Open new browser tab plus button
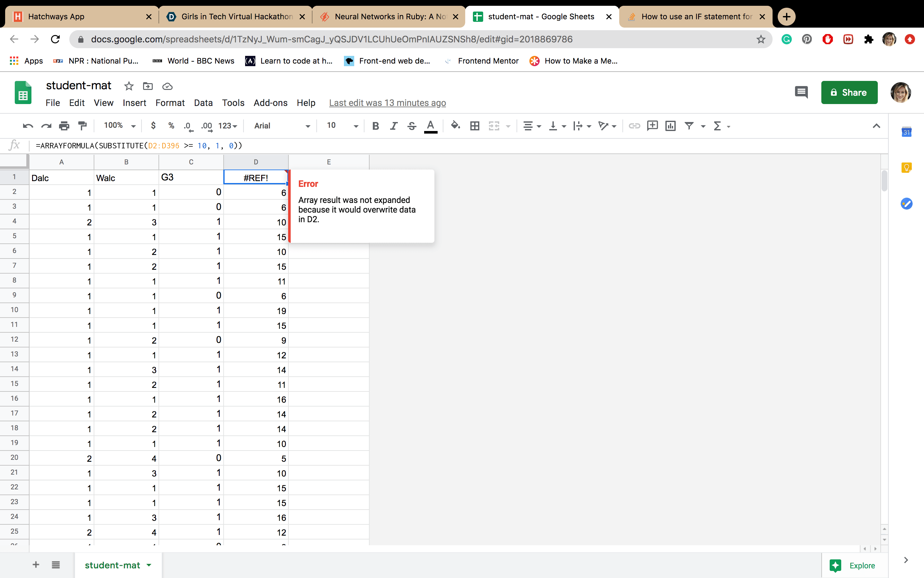This screenshot has width=924, height=578. 787,17
